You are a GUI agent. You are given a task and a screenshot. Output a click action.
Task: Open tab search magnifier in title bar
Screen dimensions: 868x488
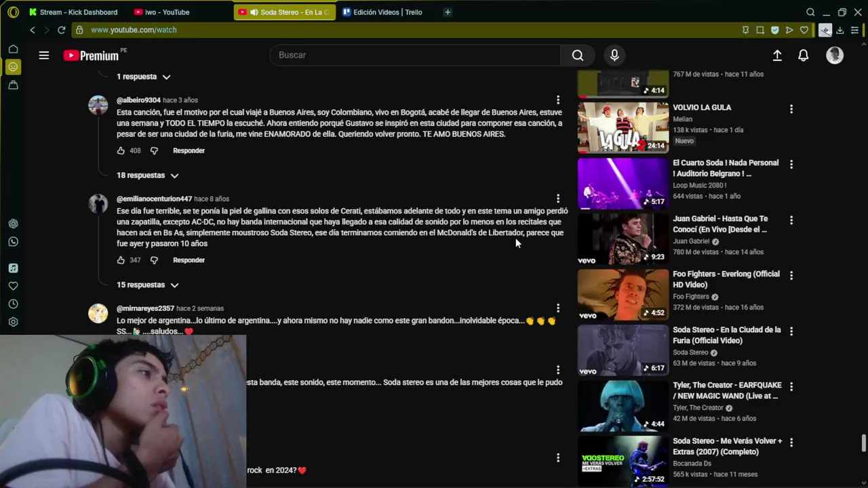click(810, 12)
